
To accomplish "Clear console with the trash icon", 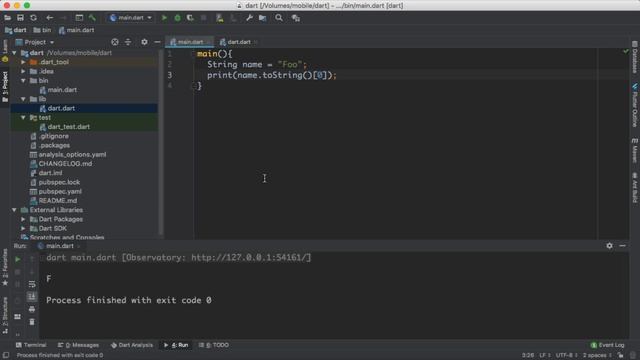I will tap(32, 322).
